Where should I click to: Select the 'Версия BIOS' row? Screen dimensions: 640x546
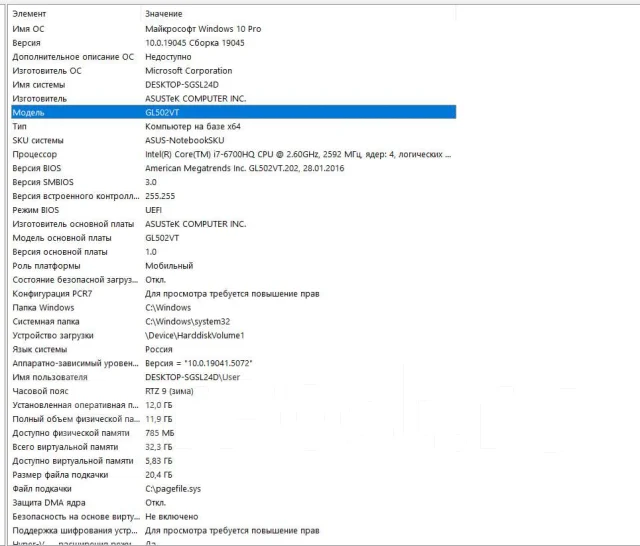click(x=233, y=168)
